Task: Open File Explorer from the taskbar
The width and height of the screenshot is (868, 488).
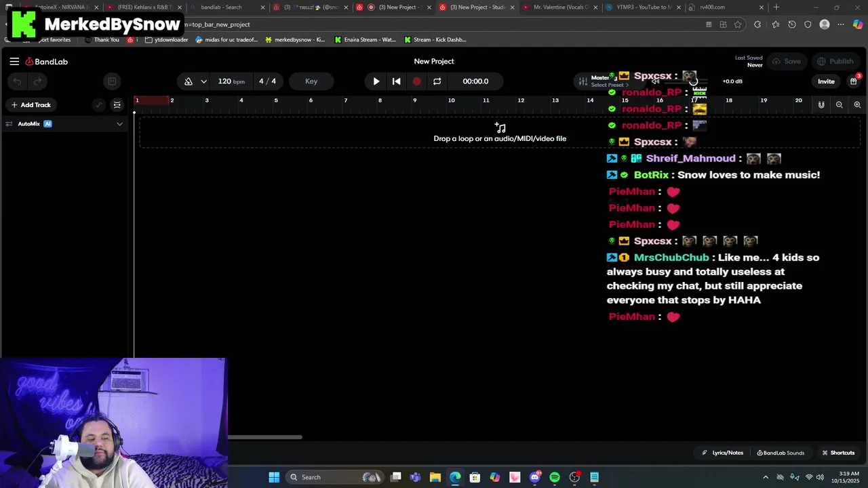Action: click(x=435, y=477)
